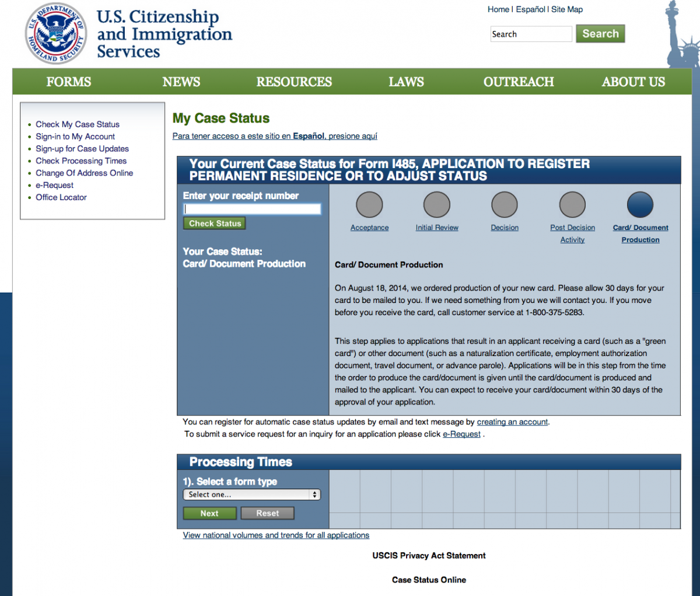
Task: Go to the Home link
Action: pyautogui.click(x=498, y=9)
